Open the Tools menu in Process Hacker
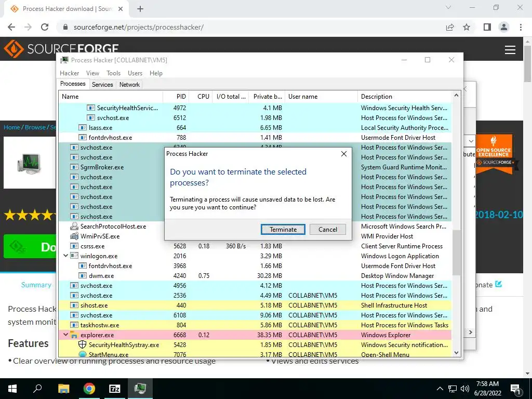Image resolution: width=532 pixels, height=399 pixels. [113, 73]
